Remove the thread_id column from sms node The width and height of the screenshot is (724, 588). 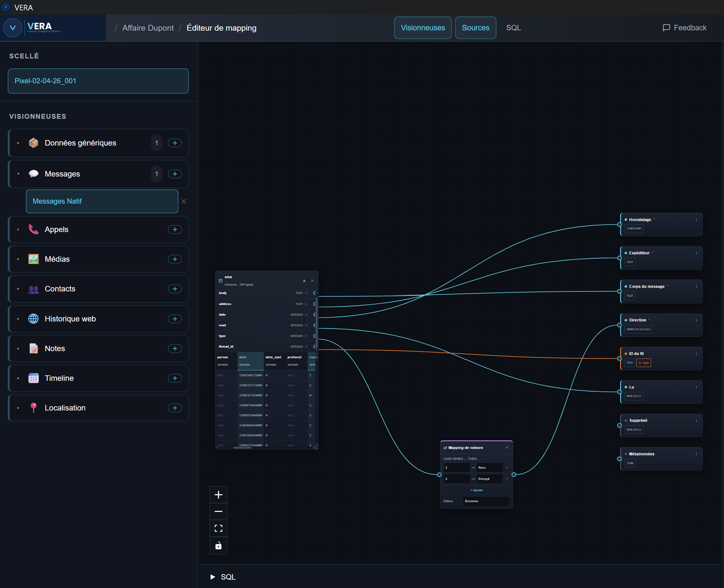click(306, 347)
